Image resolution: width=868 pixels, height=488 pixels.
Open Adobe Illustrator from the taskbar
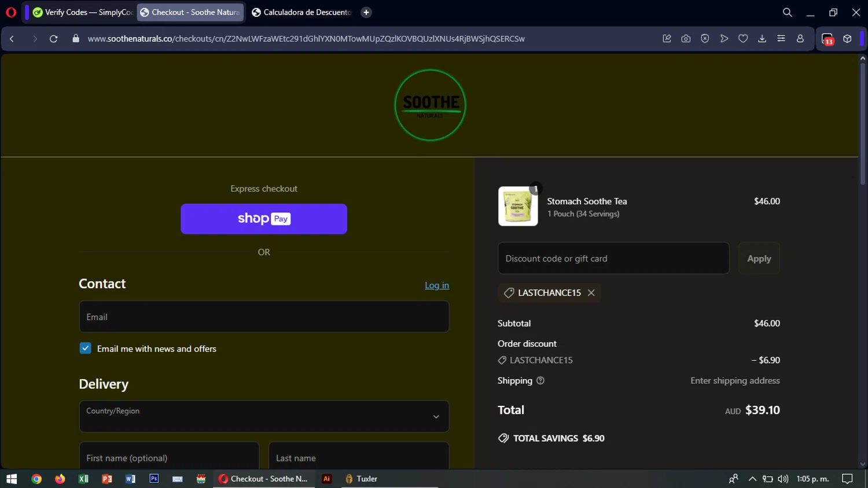tap(327, 479)
